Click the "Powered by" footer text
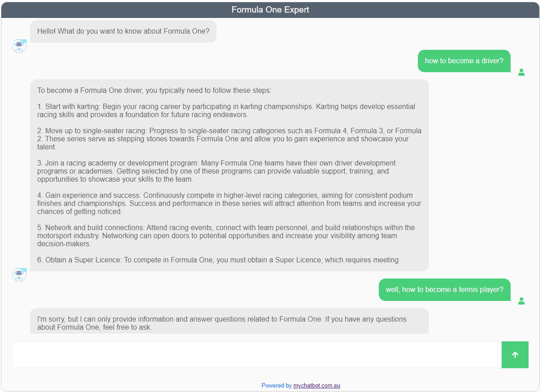The height and width of the screenshot is (392, 542). pyautogui.click(x=277, y=385)
